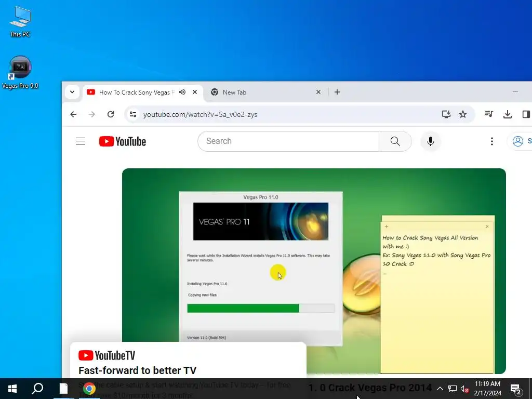Focus the address bar URL youtube.com/watch

200,114
